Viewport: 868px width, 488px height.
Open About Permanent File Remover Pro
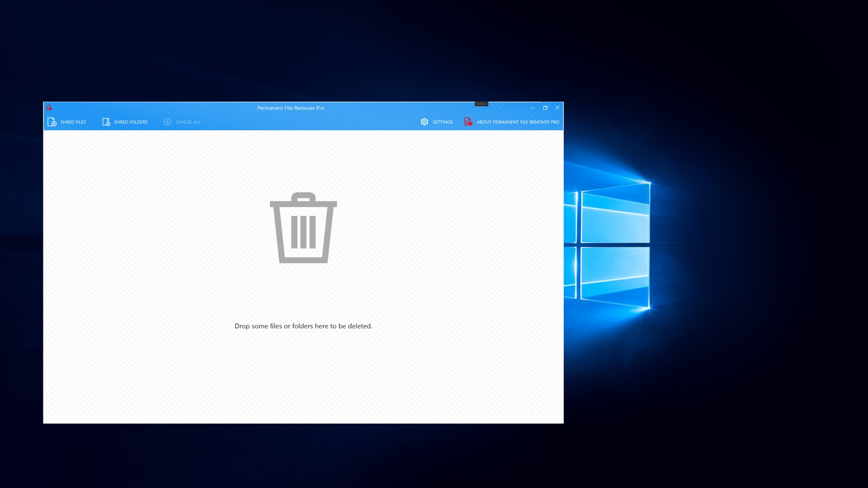(518, 121)
